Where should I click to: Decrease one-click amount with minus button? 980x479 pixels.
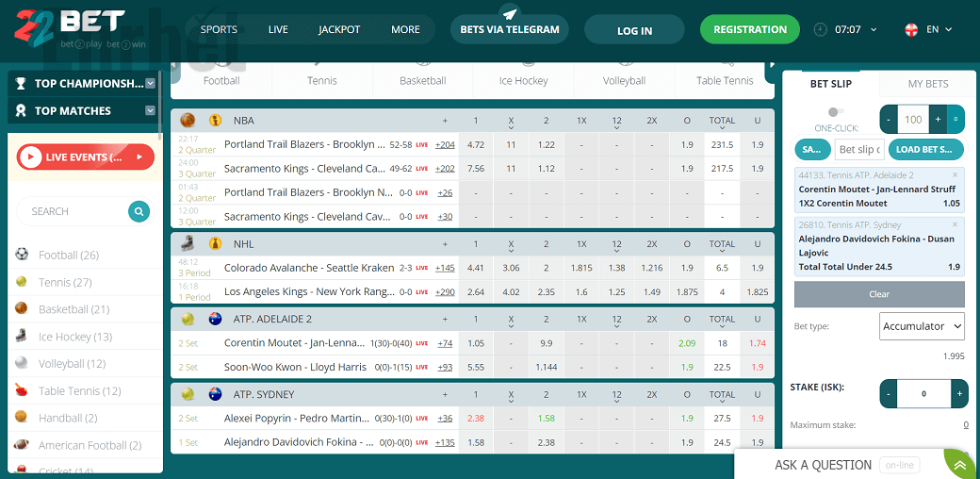pyautogui.click(x=889, y=119)
